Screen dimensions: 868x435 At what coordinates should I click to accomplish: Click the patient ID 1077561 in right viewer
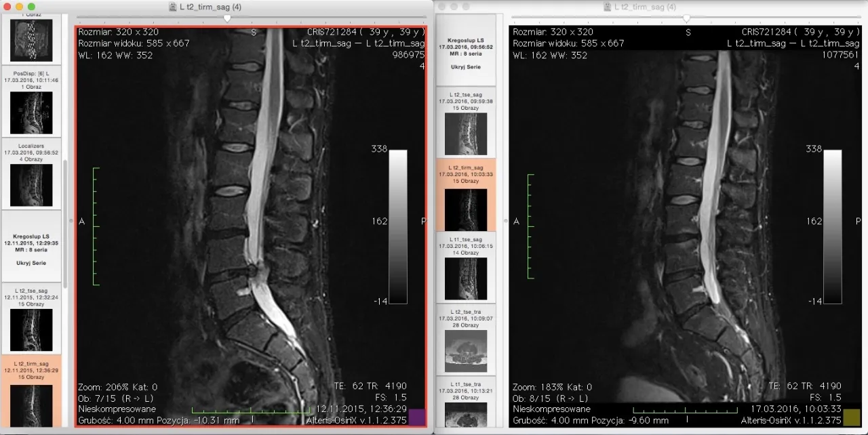coord(841,55)
